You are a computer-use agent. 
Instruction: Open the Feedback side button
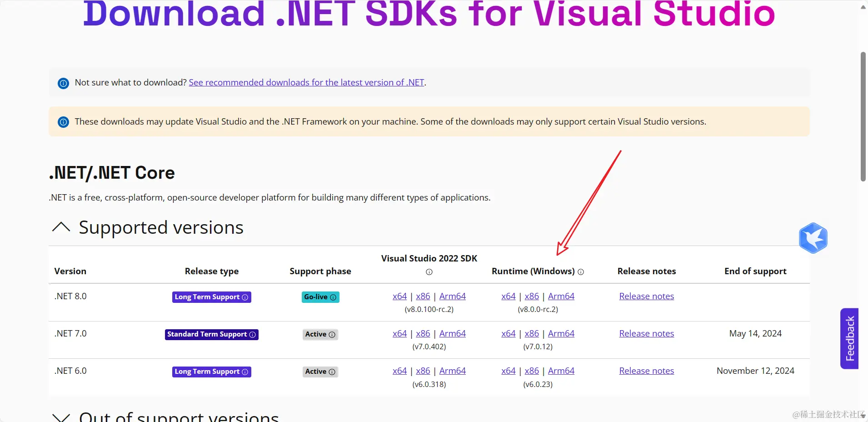[x=849, y=338]
